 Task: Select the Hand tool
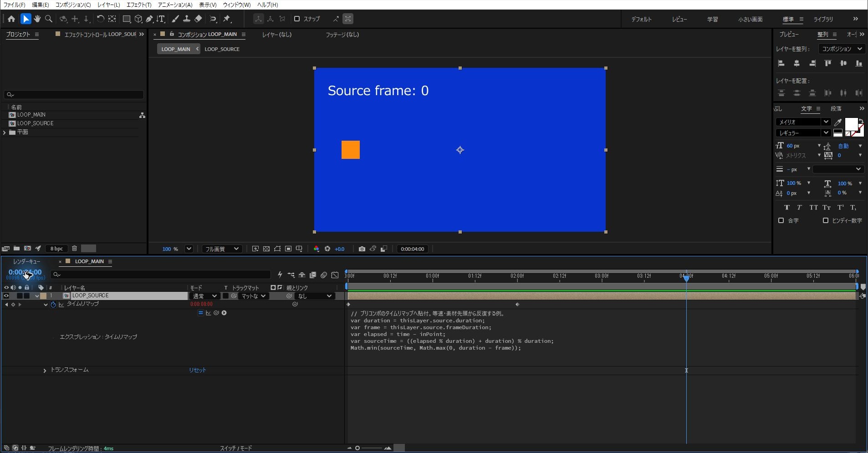click(37, 19)
